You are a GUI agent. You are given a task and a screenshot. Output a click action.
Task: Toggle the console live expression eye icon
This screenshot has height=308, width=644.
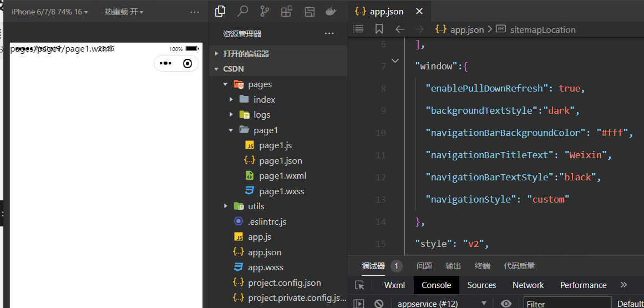pyautogui.click(x=506, y=304)
